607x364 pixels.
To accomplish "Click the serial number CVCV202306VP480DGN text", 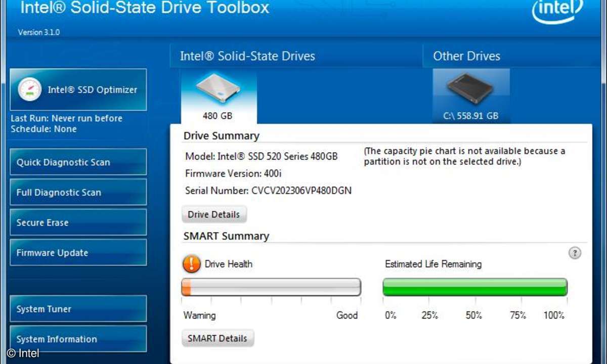I will 301,191.
